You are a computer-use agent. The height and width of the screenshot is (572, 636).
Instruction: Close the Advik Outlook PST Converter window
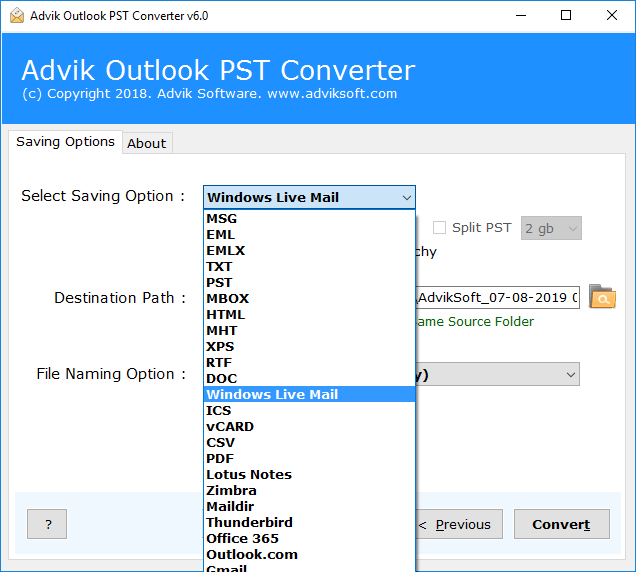tap(612, 15)
